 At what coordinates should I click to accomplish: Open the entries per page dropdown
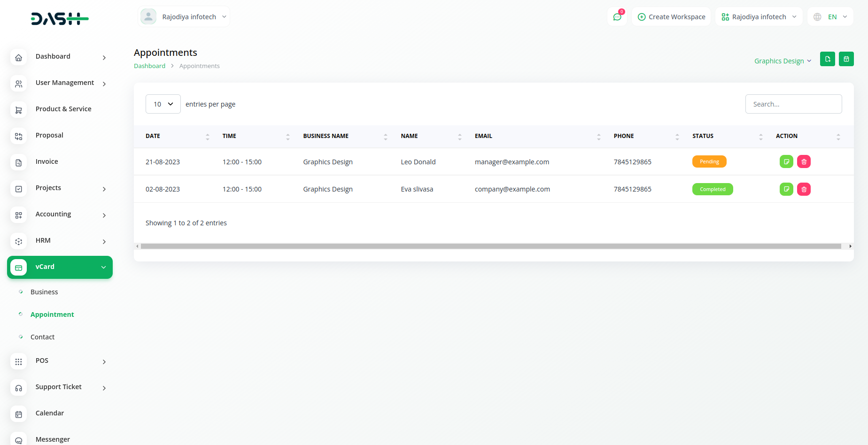tap(163, 104)
